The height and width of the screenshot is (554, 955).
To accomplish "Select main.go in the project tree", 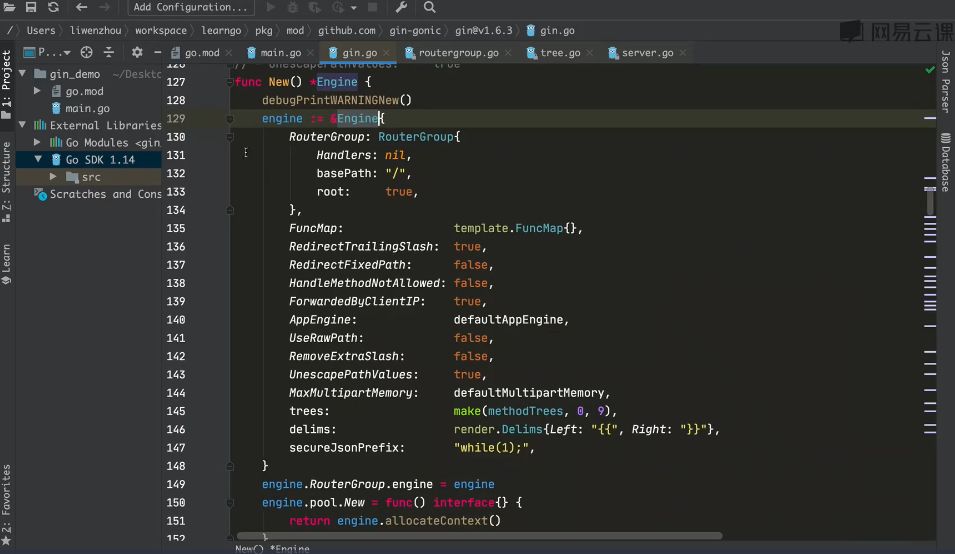I will 87,108.
